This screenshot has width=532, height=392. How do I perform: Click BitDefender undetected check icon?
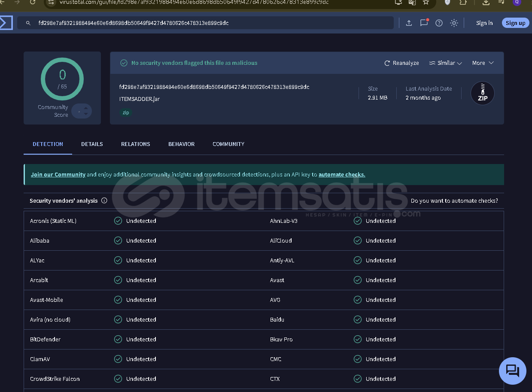118,339
